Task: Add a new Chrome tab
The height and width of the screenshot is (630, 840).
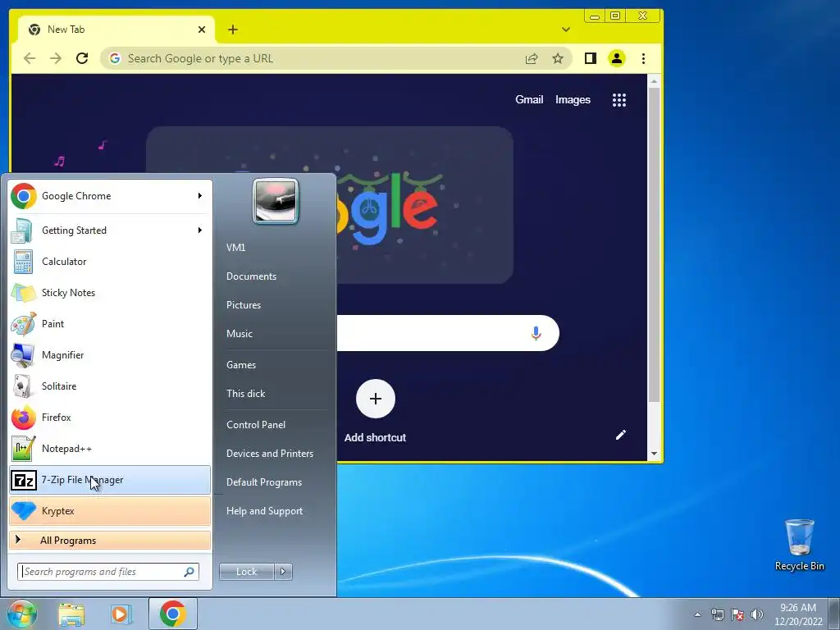Action: (x=232, y=30)
